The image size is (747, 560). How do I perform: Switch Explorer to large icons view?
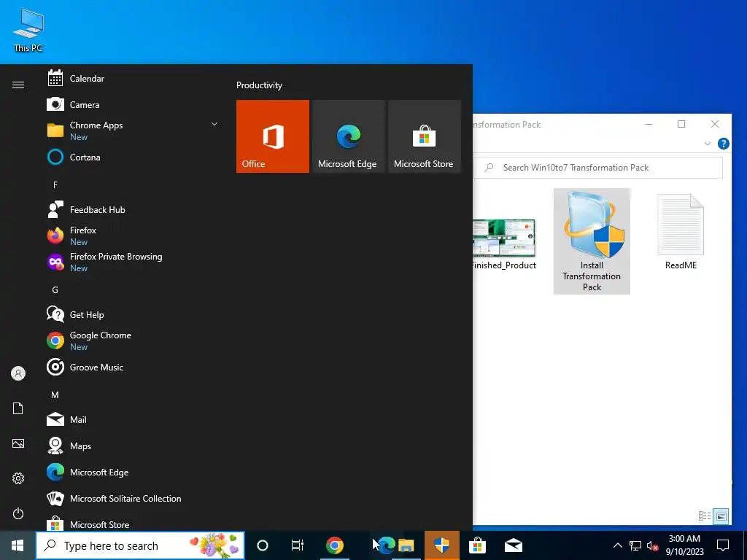tap(721, 516)
